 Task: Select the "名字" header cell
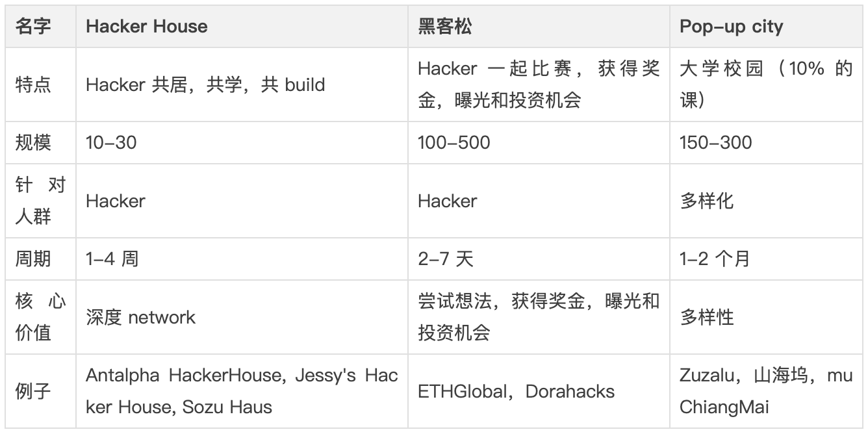point(33,27)
